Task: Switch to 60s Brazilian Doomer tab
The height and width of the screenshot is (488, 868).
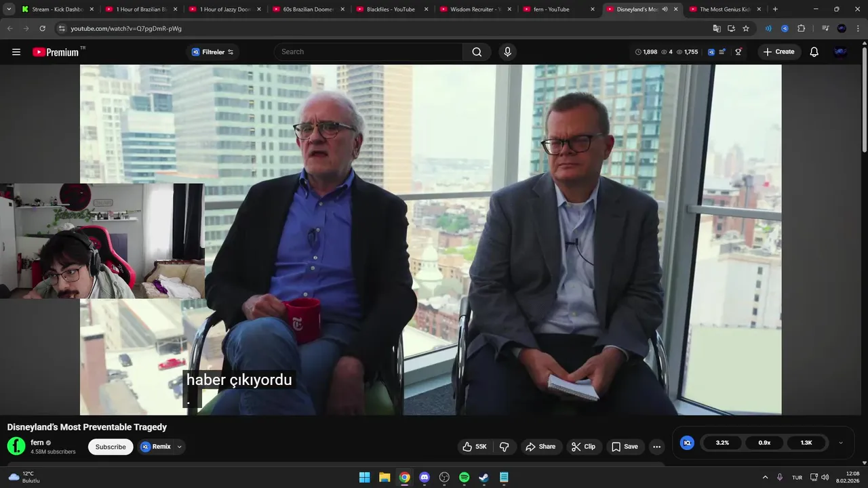Action: (x=309, y=9)
